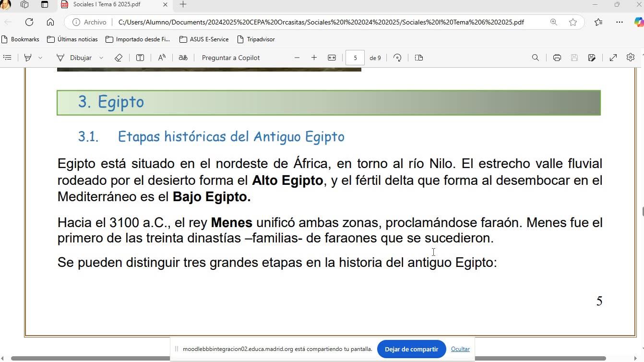Open the address bar zoom indicator

pos(554,22)
